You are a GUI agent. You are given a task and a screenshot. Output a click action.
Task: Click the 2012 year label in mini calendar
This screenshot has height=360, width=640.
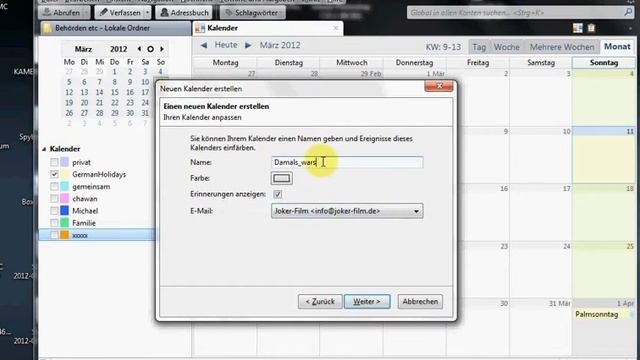(118, 49)
